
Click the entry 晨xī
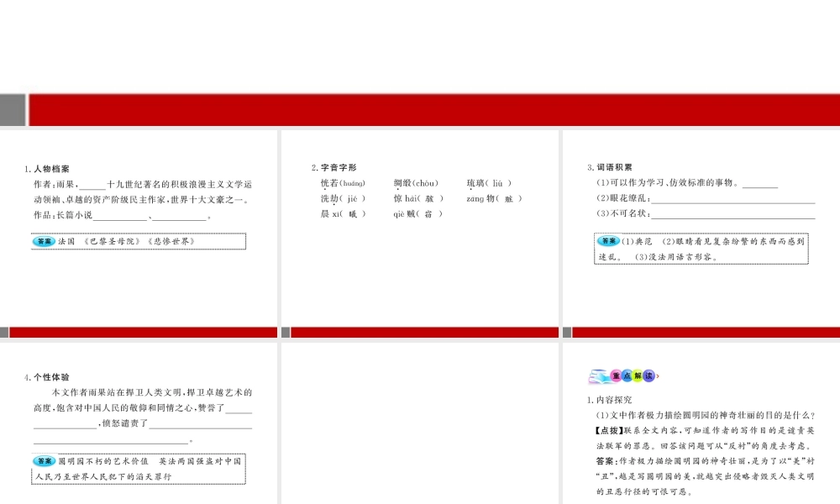343,214
